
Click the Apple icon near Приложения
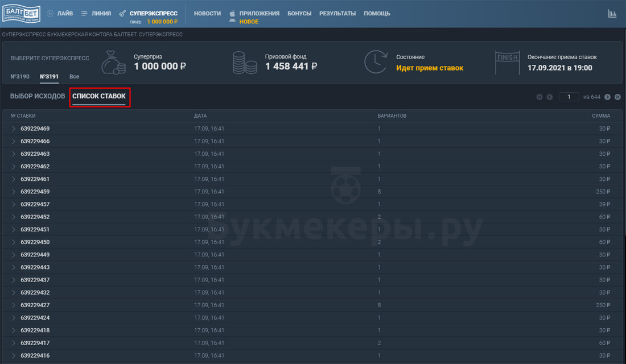click(232, 13)
